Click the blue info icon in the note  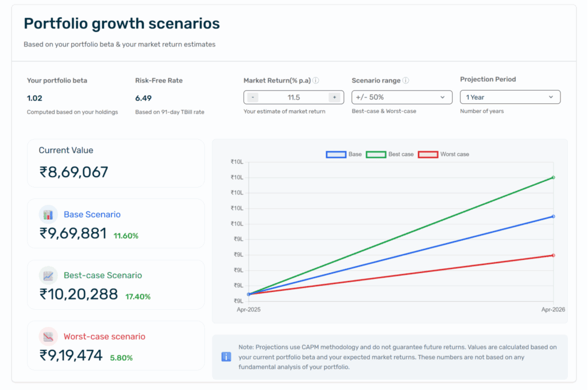point(226,357)
